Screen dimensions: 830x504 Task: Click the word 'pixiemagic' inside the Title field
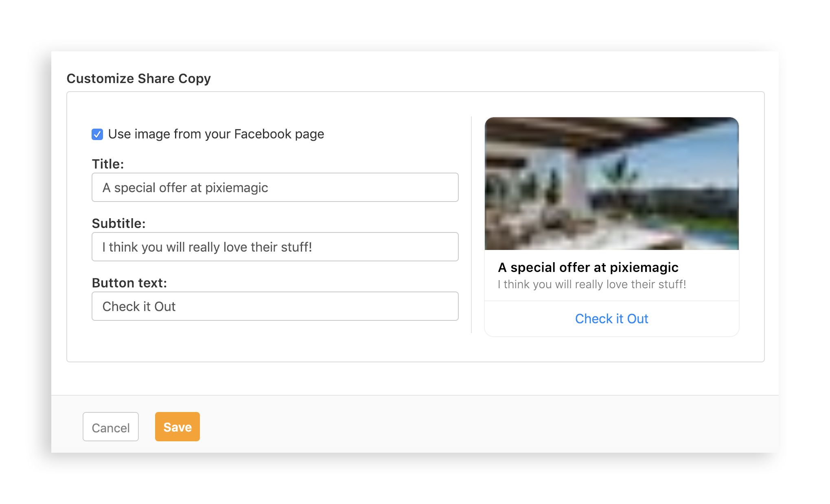(x=237, y=188)
